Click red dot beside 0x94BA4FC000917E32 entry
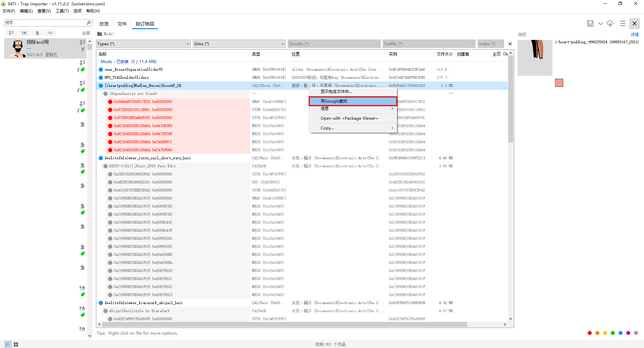Screen dimensions: 644x348 [110, 102]
